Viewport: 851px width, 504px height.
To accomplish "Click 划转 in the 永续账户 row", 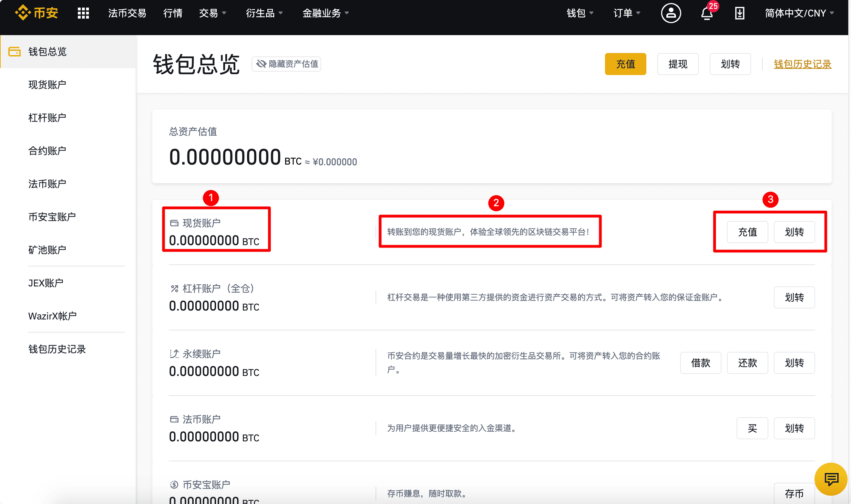I will point(794,363).
